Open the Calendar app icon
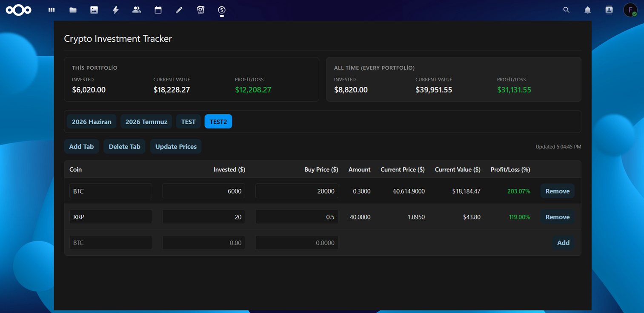 click(x=158, y=10)
